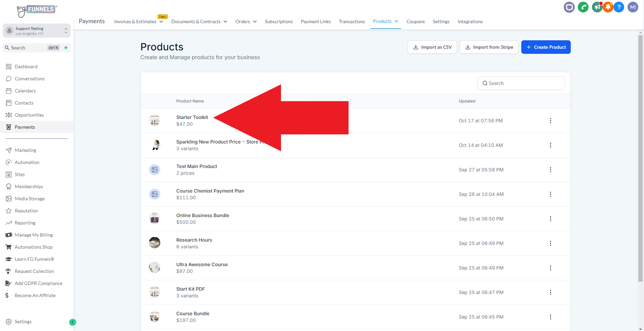Open three-dot menu for Research Hours

pos(551,243)
